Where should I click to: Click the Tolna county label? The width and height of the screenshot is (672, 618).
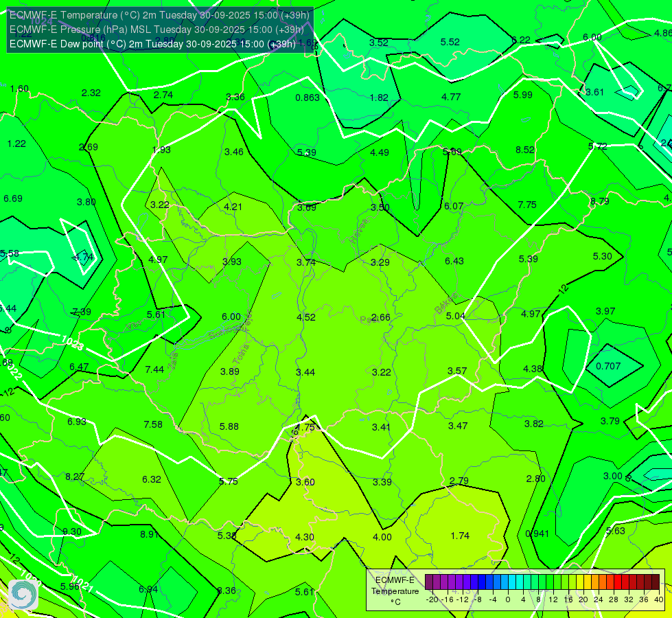pyautogui.click(x=241, y=355)
